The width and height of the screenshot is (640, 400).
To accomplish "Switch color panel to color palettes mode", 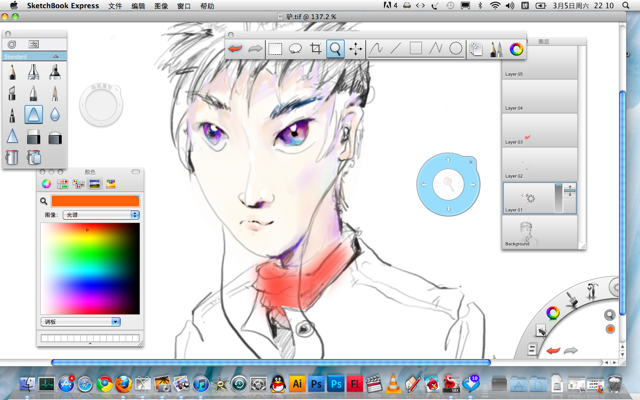I will [78, 184].
